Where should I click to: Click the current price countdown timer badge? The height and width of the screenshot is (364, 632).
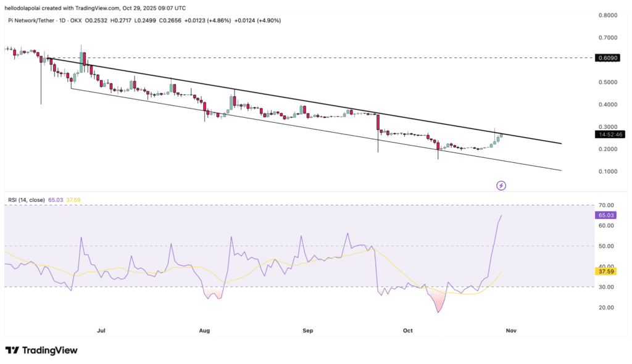(609, 134)
